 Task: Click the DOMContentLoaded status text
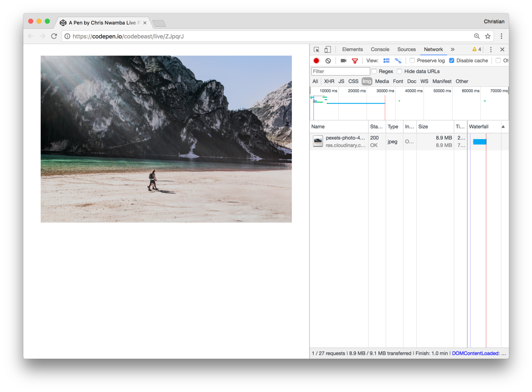click(475, 353)
